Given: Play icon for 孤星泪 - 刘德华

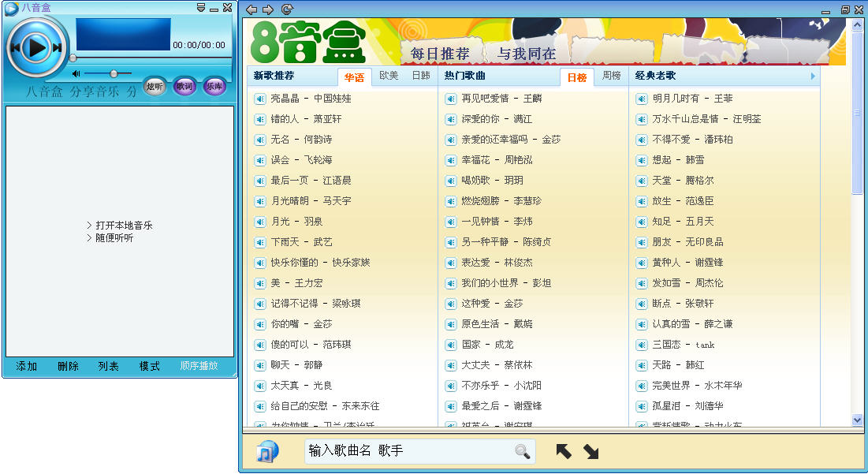Looking at the screenshot, I should coord(642,406).
